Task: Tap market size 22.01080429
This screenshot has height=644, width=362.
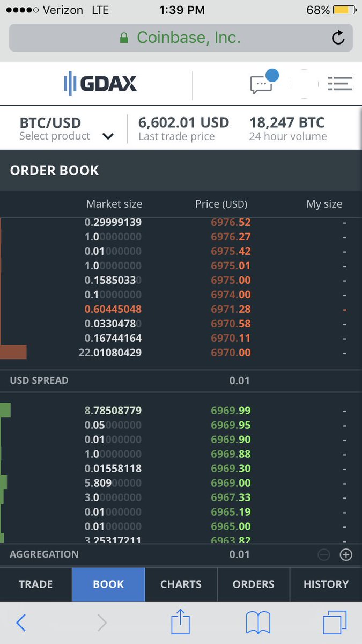Action: click(110, 353)
